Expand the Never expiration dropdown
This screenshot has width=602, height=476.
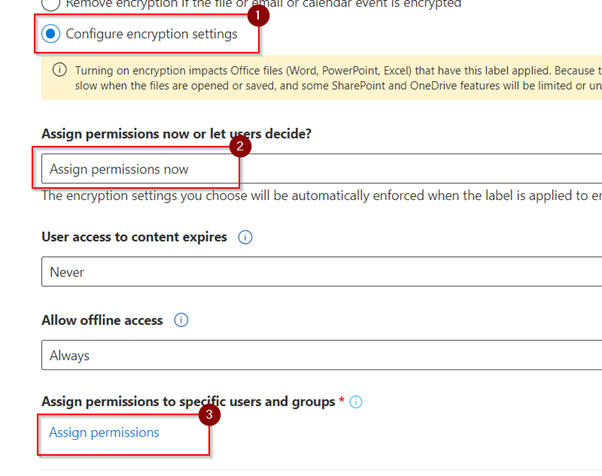(320, 272)
